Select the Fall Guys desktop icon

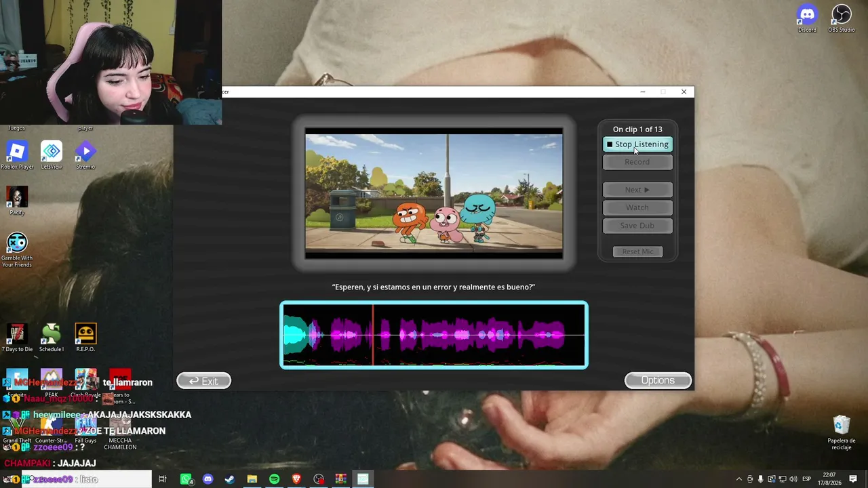[x=85, y=429]
